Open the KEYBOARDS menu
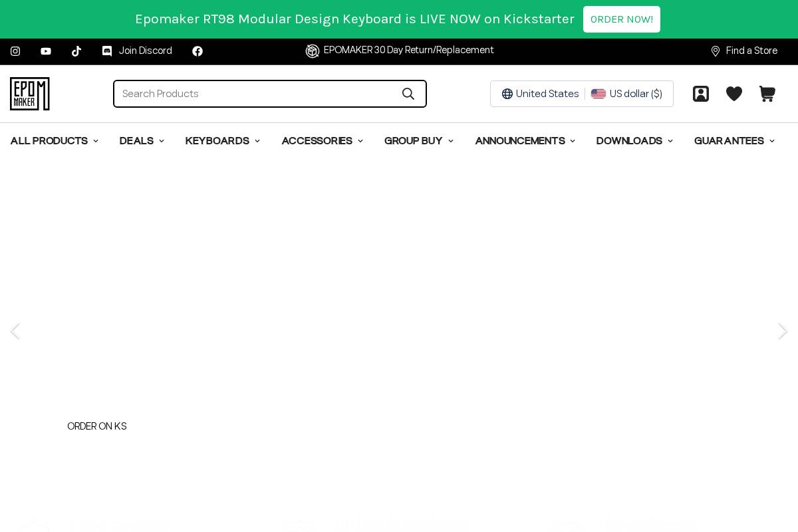The width and height of the screenshot is (798, 532). click(217, 141)
